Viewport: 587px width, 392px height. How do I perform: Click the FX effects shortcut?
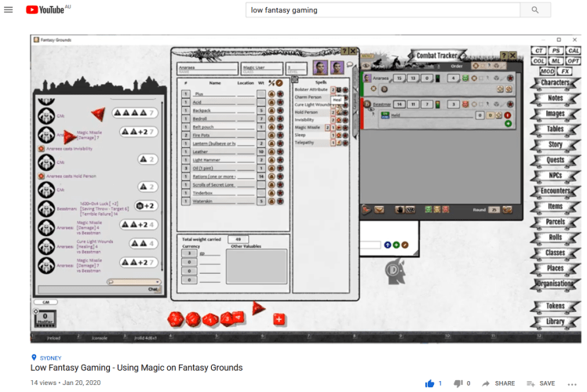(x=565, y=71)
